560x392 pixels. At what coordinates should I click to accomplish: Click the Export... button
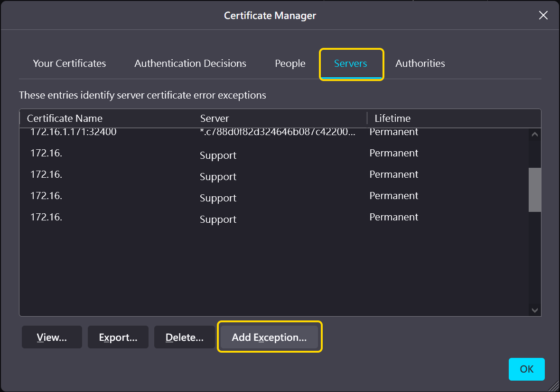[x=118, y=337]
